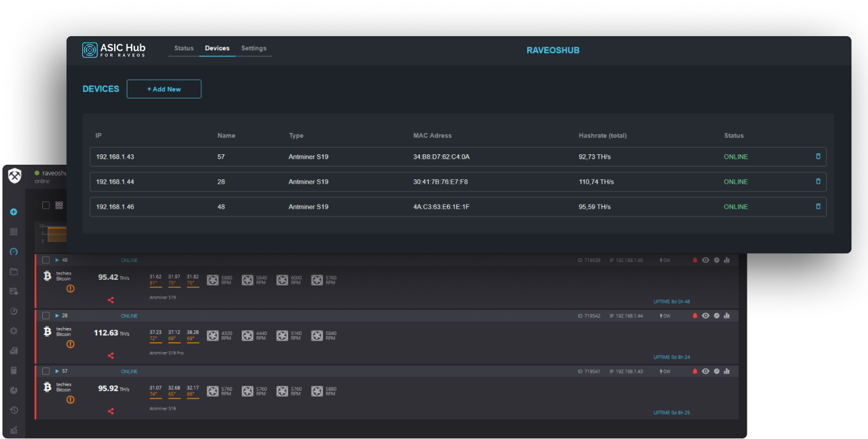Image resolution: width=868 pixels, height=439 pixels.
Task: Tick the checkbox for worker 57
Action: point(46,371)
